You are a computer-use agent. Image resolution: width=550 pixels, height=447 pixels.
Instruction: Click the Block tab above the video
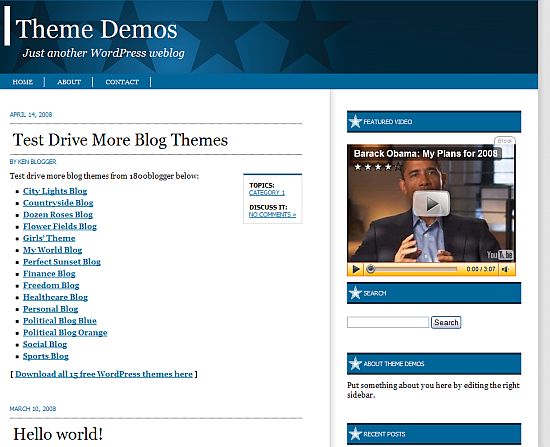[505, 141]
